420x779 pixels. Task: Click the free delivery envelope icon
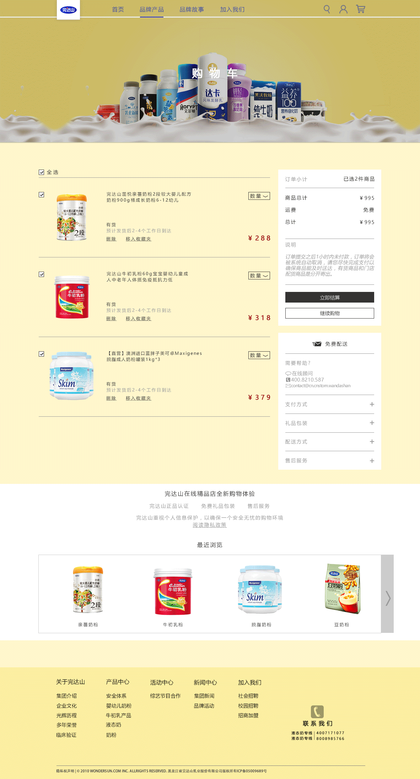pos(317,344)
